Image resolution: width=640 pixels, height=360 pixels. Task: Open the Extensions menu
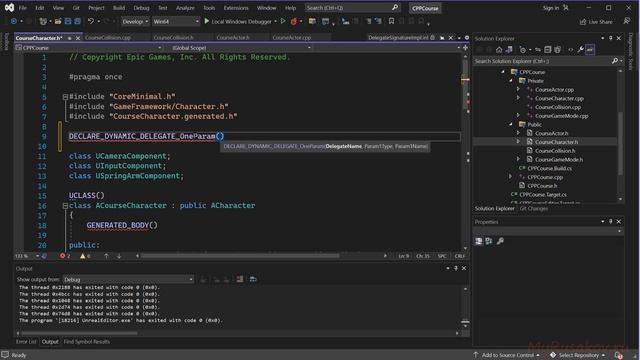pos(236,8)
